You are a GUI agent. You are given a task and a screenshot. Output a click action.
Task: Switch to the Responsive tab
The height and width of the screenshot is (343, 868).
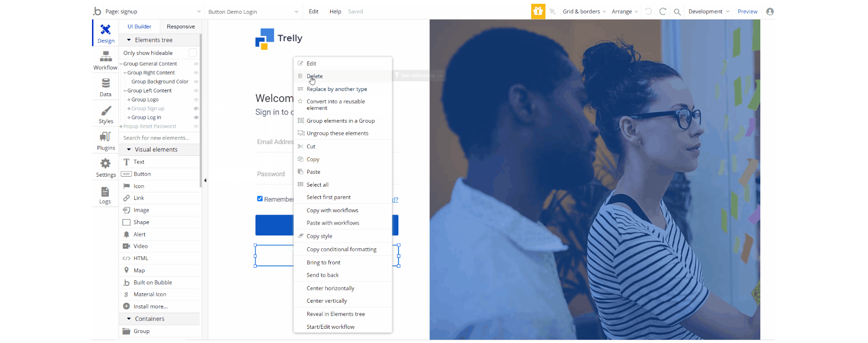click(181, 27)
